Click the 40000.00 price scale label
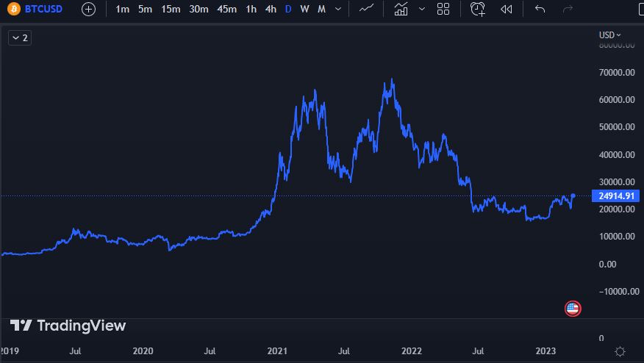The height and width of the screenshot is (363, 644). [617, 155]
